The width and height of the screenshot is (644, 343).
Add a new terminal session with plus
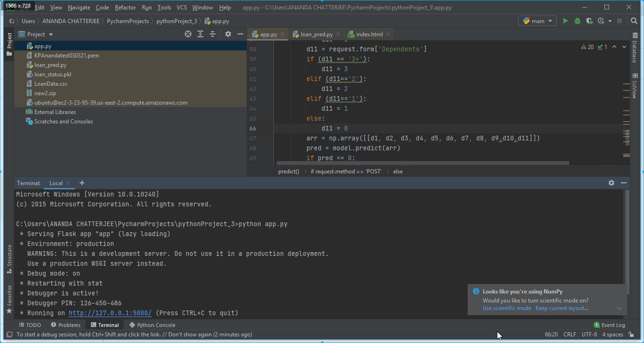[82, 183]
